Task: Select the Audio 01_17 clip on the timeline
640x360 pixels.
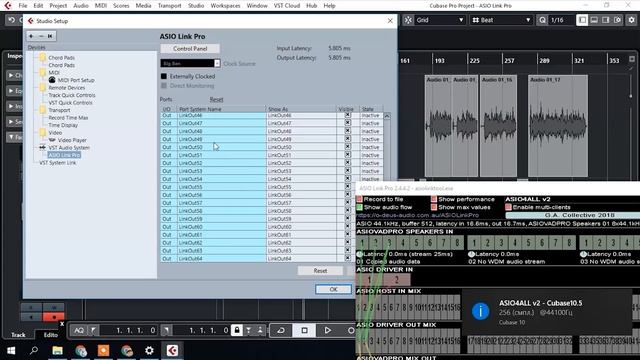Action: [x=558, y=126]
